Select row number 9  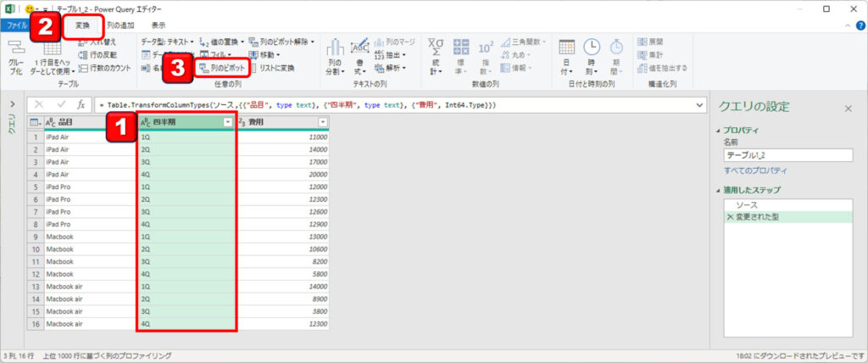click(x=35, y=237)
